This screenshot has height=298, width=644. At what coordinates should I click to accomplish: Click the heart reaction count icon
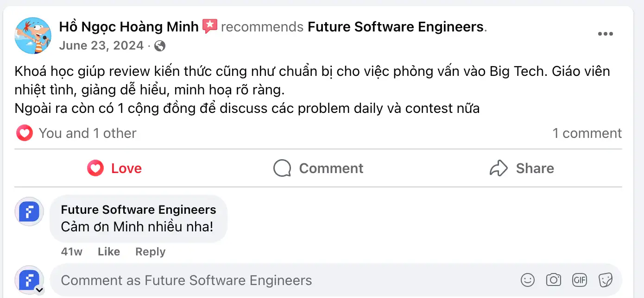24,133
